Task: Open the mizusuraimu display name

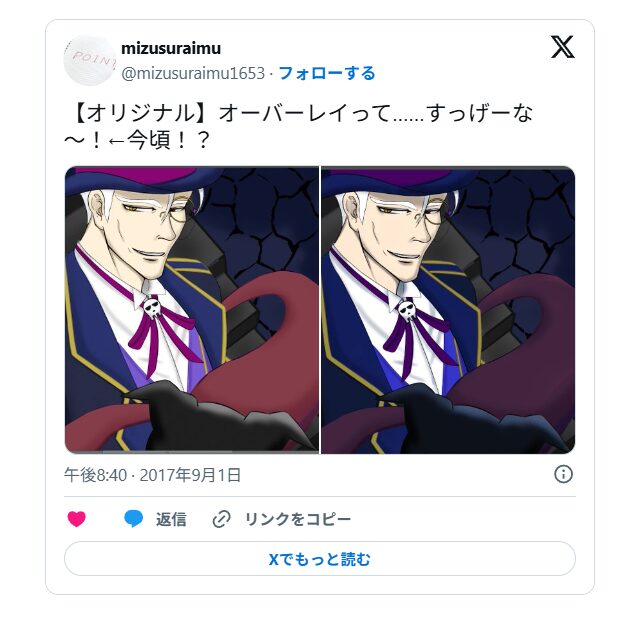Action: pos(171,48)
